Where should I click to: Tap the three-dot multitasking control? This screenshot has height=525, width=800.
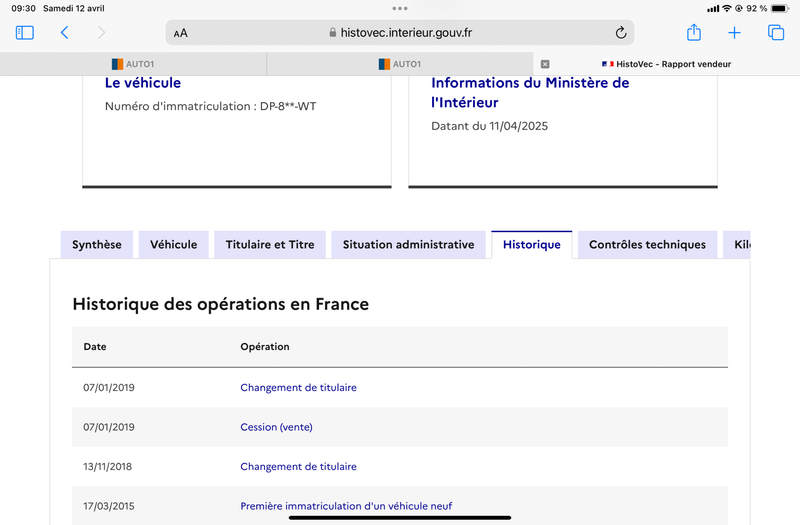tap(400, 8)
